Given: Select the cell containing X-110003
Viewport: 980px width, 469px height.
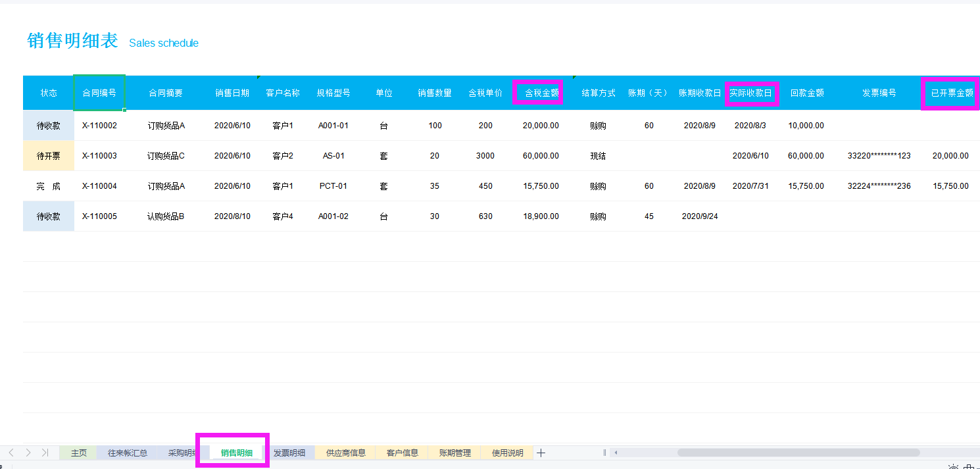Looking at the screenshot, I should 99,155.
